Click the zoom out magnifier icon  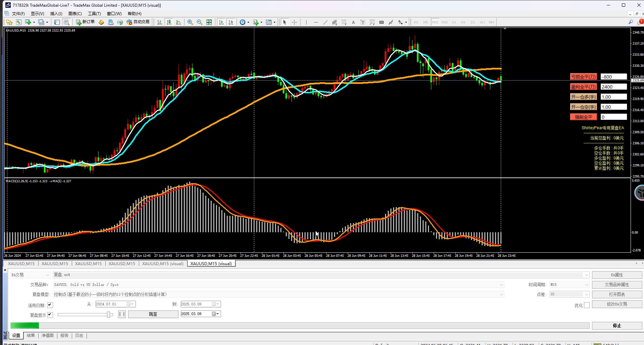[200, 22]
